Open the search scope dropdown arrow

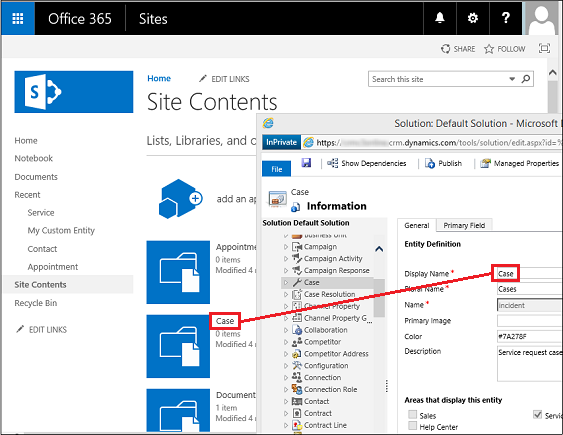point(512,79)
